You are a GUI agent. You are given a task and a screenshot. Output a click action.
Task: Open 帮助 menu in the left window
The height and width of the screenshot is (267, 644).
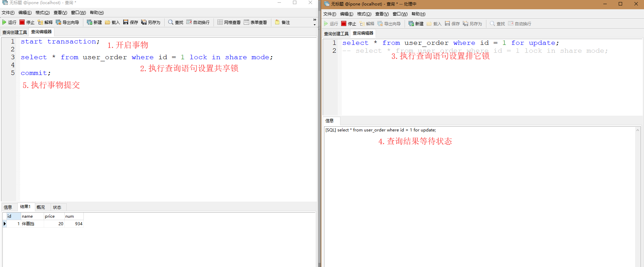point(97,13)
